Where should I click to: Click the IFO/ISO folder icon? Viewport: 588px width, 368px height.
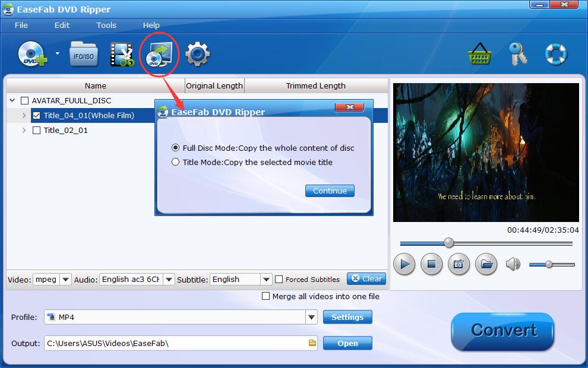point(84,55)
